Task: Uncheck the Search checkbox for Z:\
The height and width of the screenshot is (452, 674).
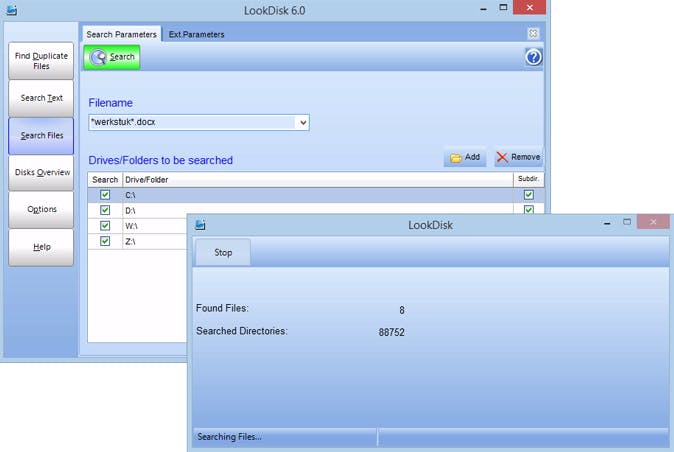Action: [x=105, y=241]
